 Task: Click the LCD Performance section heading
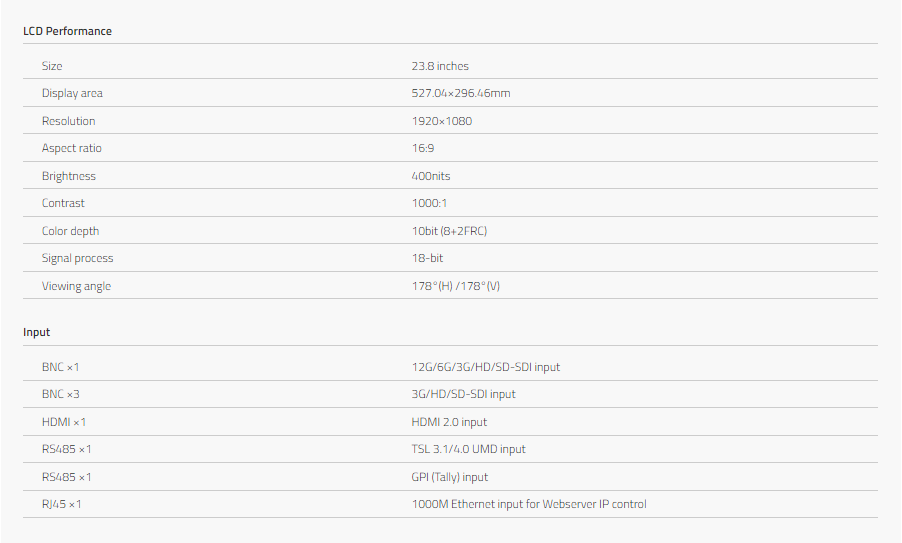click(67, 31)
